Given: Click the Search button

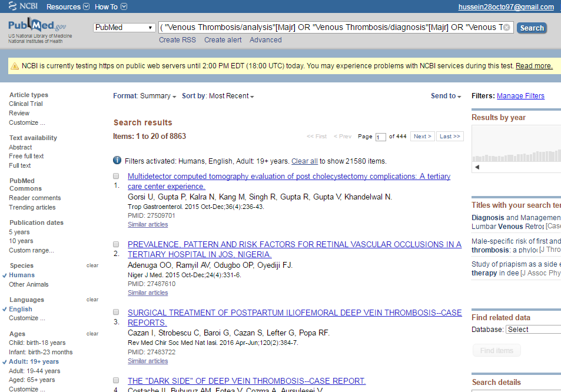Looking at the screenshot, I should (x=531, y=27).
